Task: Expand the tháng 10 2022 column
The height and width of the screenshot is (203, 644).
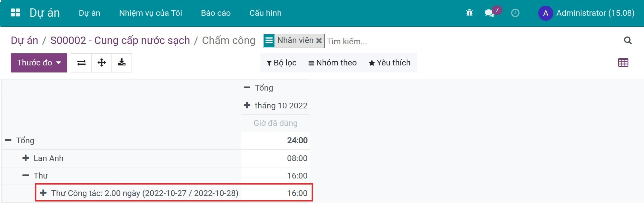Action: tap(247, 105)
